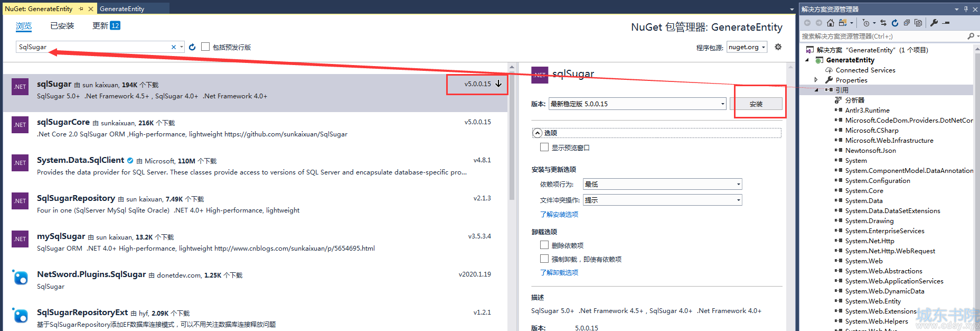Open the document tabs overflow dropdown arrow
Image resolution: width=980 pixels, height=331 pixels.
[791, 9]
